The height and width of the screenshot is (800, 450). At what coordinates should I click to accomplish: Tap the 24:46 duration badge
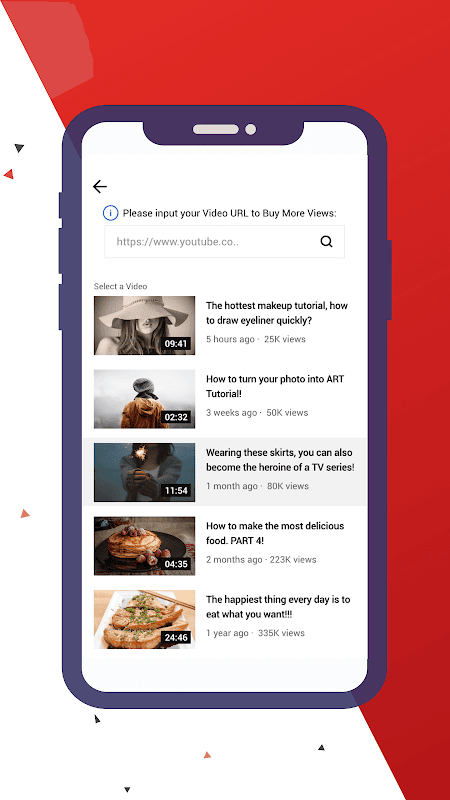click(176, 638)
